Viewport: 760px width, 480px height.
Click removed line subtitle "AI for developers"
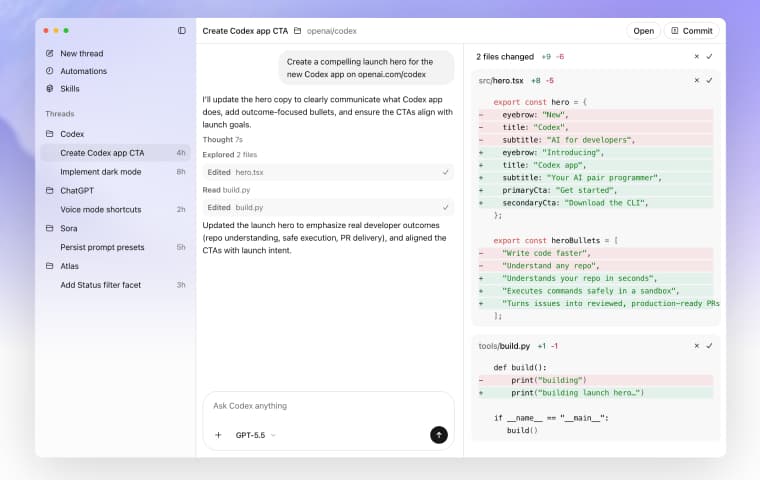pos(596,140)
